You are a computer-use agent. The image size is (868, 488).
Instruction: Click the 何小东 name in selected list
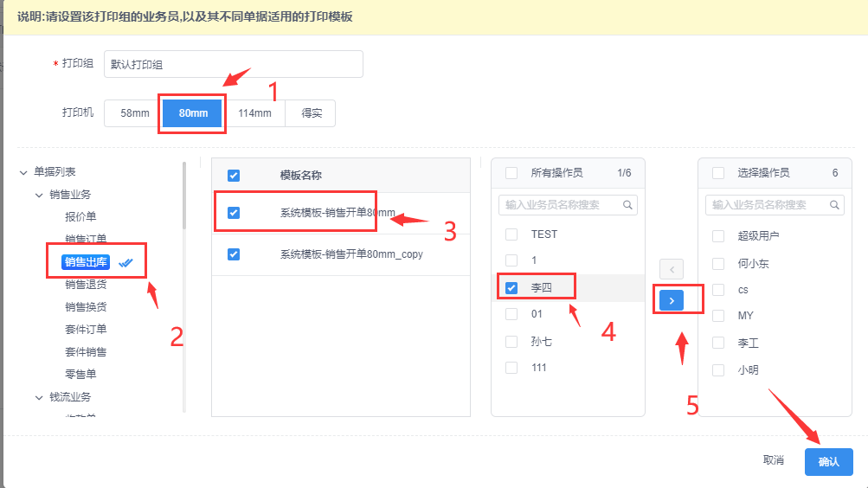pos(754,263)
